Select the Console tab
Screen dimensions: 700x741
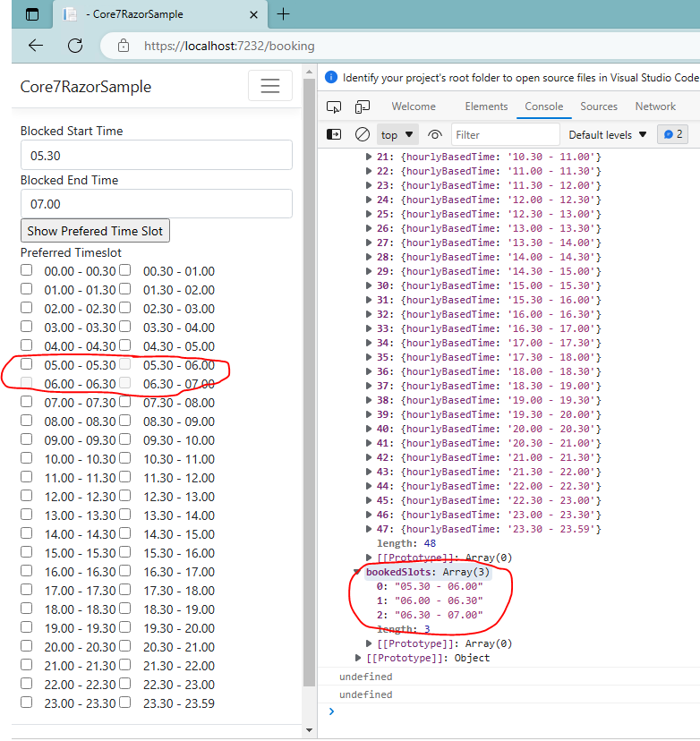[x=544, y=106]
